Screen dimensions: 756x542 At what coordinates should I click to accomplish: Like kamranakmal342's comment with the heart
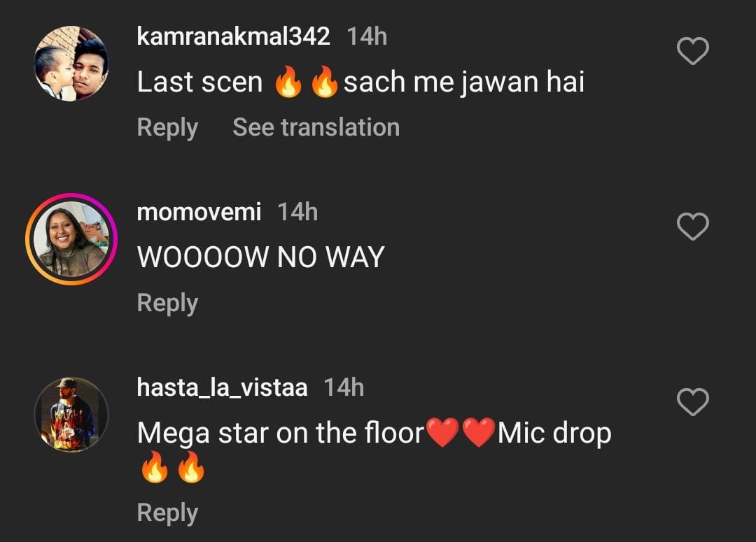[693, 51]
